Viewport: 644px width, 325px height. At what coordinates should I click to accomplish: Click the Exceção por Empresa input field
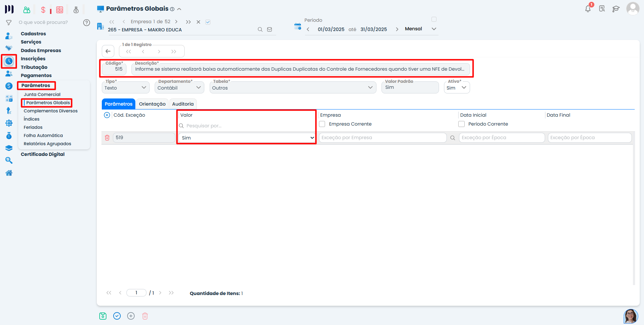tap(382, 138)
